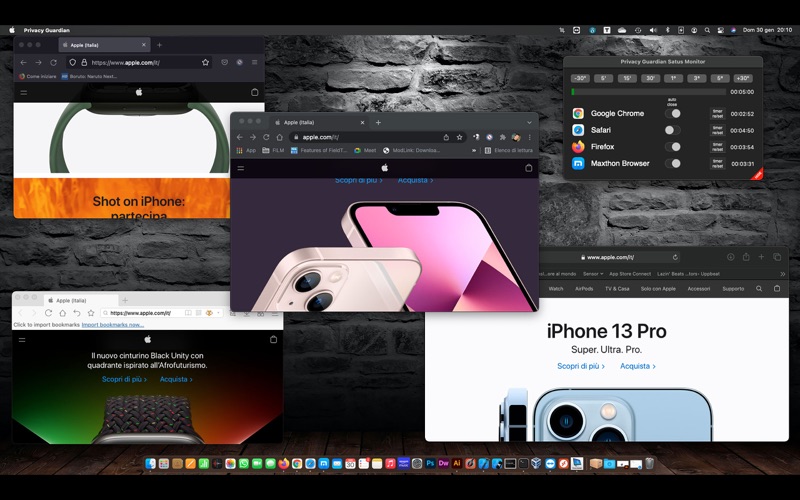The width and height of the screenshot is (800, 500).
Task: Toggle auto close for Maxthon Browser
Action: (672, 163)
